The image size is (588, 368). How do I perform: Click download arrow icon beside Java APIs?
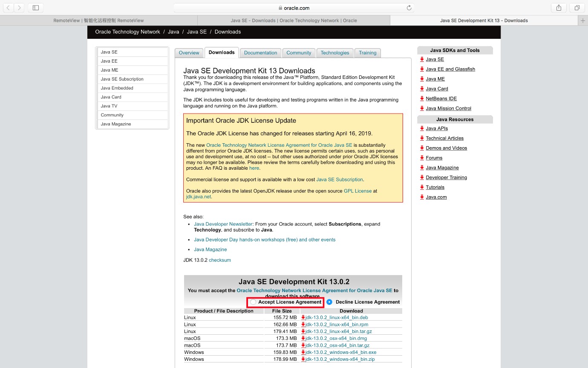(x=422, y=128)
